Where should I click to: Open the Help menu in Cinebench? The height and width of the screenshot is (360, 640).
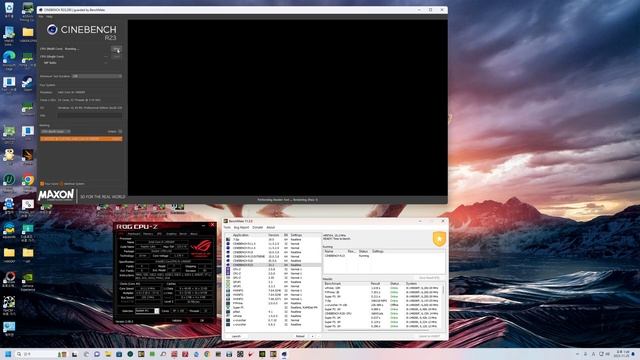click(49, 17)
